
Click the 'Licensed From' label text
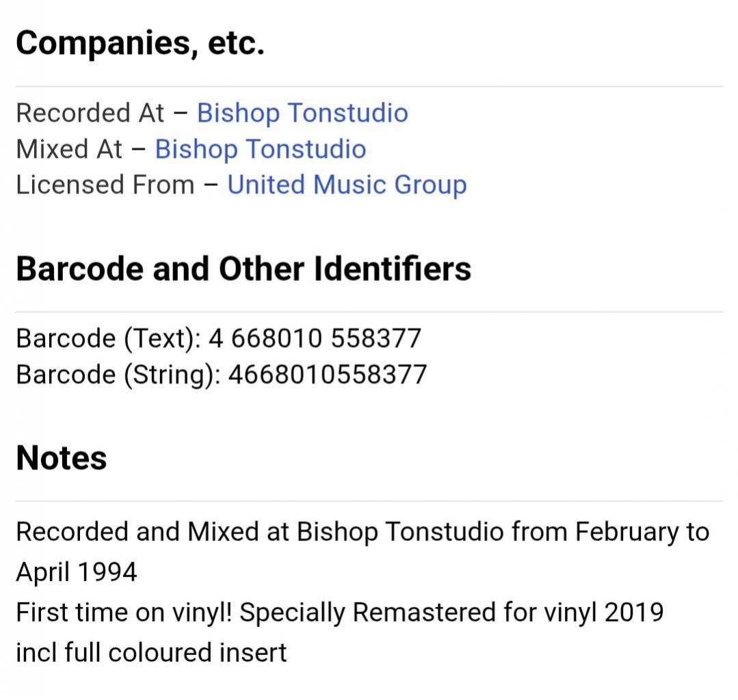[105, 185]
